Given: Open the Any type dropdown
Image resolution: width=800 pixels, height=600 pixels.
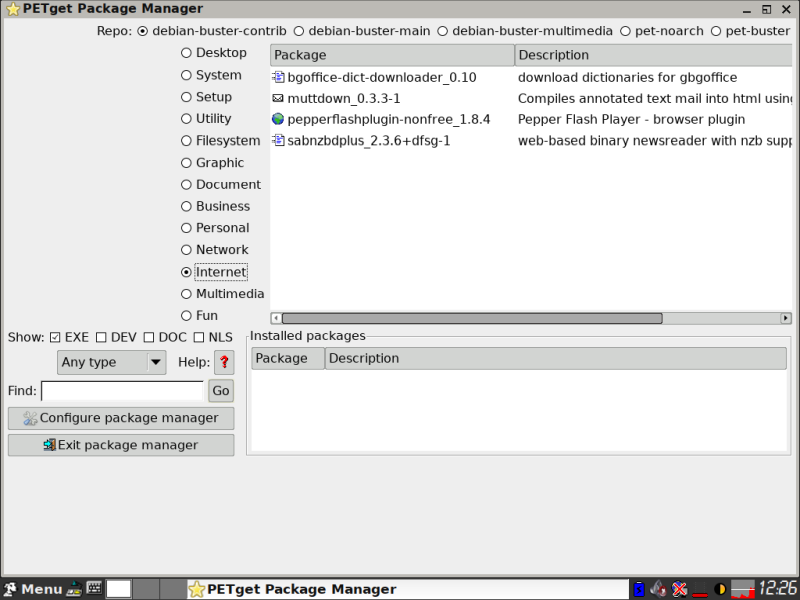Looking at the screenshot, I should (x=112, y=362).
